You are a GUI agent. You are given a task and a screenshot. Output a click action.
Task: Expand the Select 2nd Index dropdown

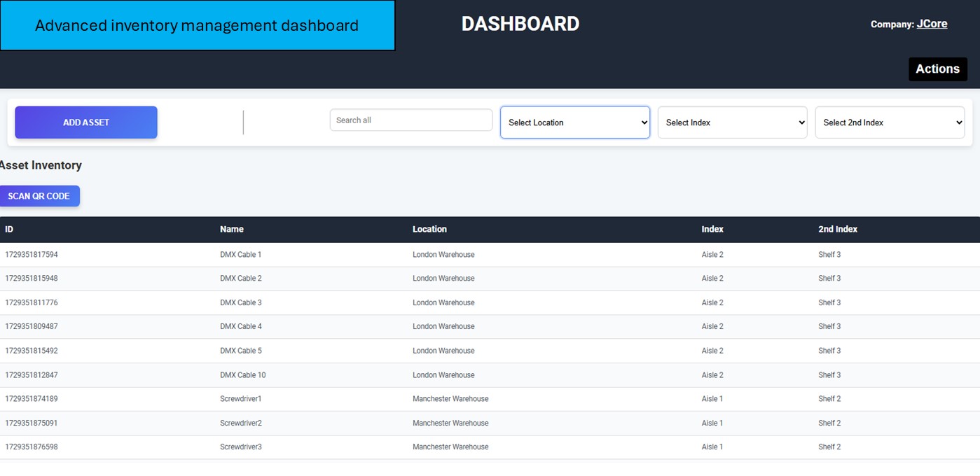890,122
